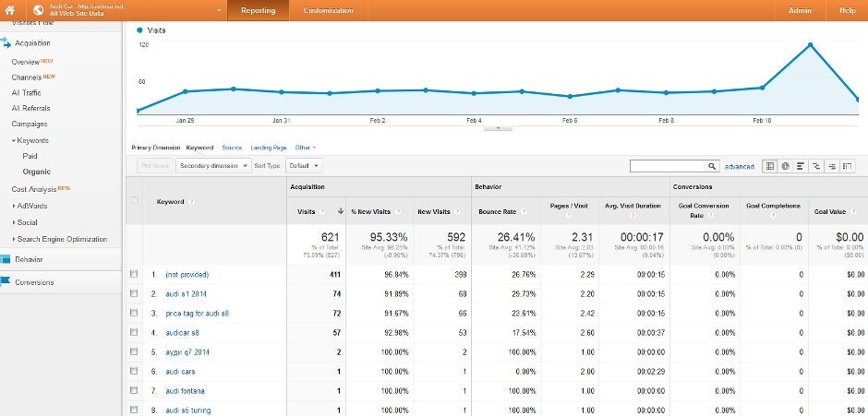Open help tooltip for Visits column
Image resolution: width=868 pixels, height=416 pixels.
[x=323, y=212]
